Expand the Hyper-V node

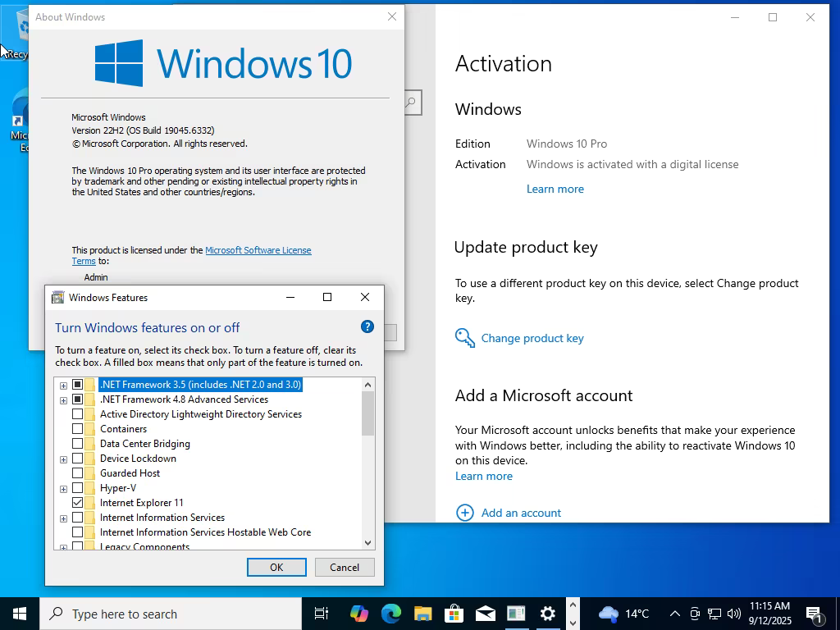[x=63, y=489]
